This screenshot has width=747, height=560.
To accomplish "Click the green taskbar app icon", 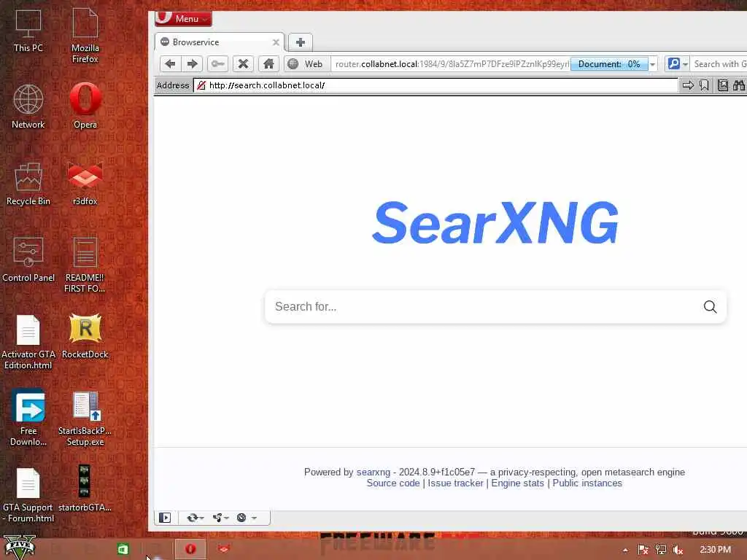I will click(x=123, y=549).
